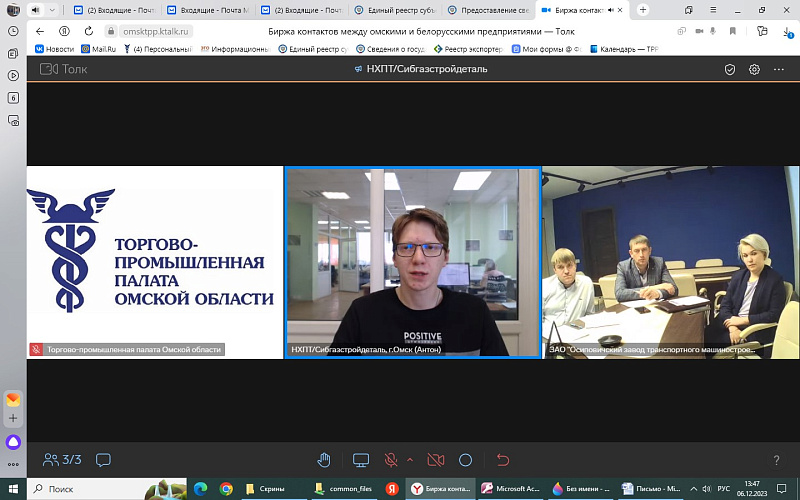Add a sidebar app with plus

coord(13,418)
